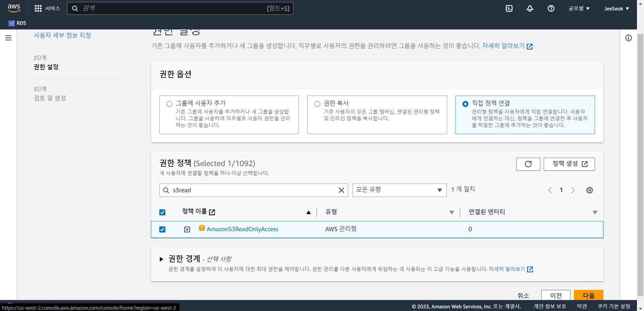Click the 연결된 엔터티 column header
This screenshot has height=311, width=644.
coord(487,212)
